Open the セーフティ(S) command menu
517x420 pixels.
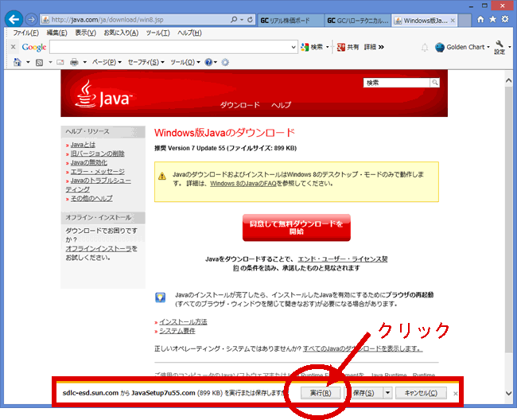point(146,62)
